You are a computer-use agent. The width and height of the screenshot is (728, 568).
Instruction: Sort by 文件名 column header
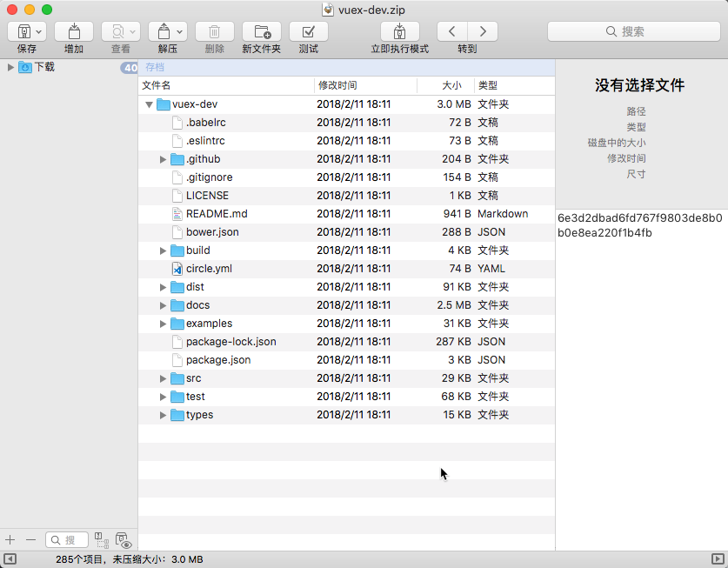[x=226, y=85]
